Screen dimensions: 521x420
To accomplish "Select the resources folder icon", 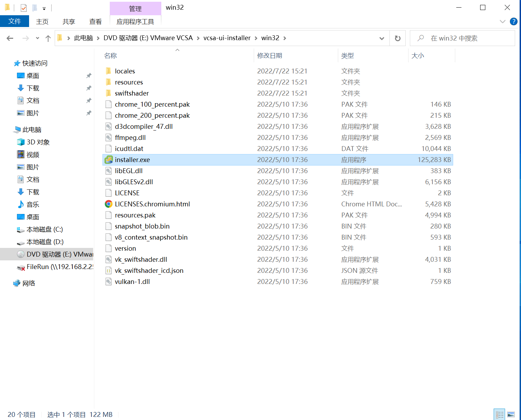I will click(109, 82).
